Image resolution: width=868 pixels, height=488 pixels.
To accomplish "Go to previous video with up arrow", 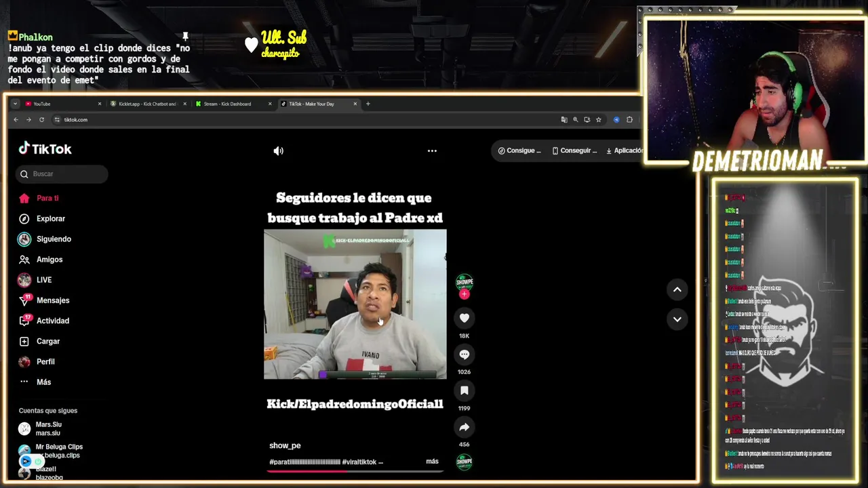I will [x=677, y=289].
